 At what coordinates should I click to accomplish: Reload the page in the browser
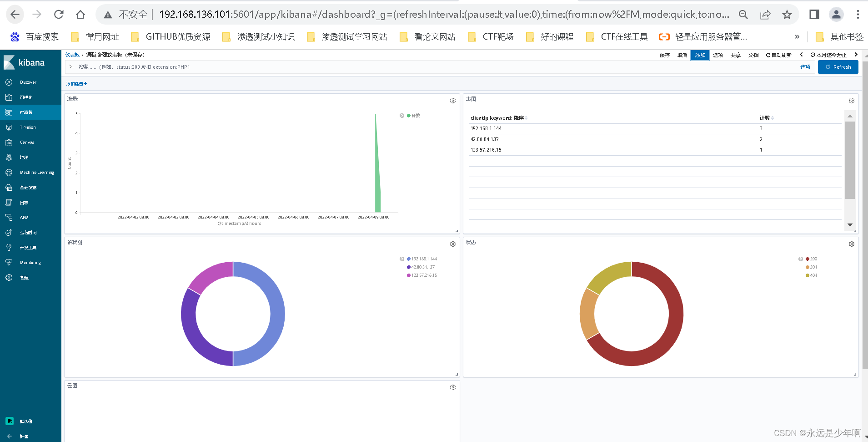59,15
